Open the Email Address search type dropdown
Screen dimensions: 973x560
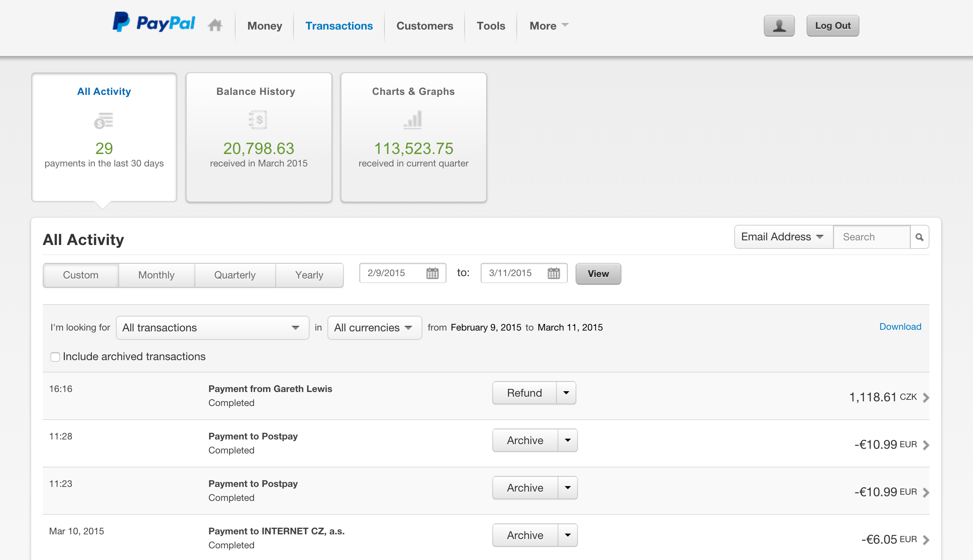pos(783,237)
